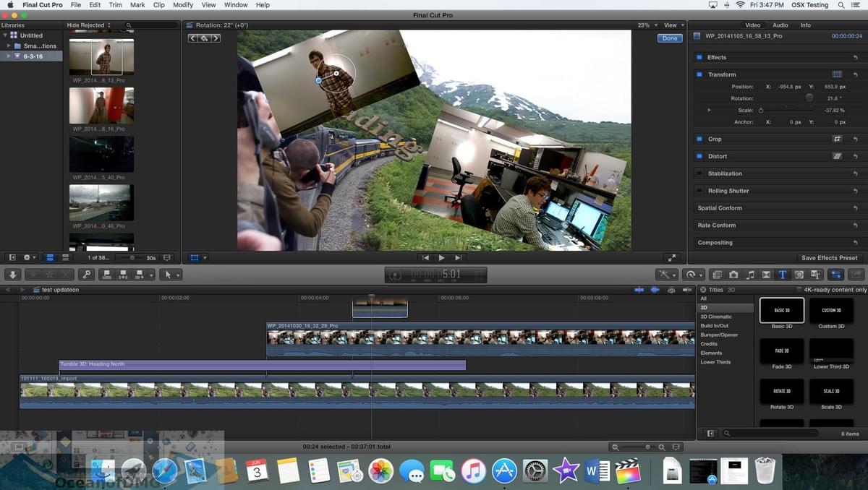
Task: Select the Build In/Out titles category
Action: tap(715, 326)
